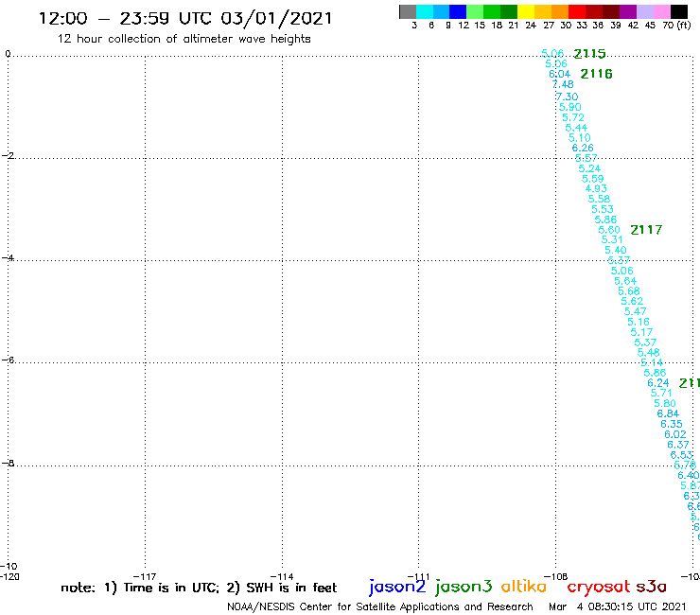Select the s3a satellite legend label
This screenshot has width=700, height=615.
[x=651, y=587]
